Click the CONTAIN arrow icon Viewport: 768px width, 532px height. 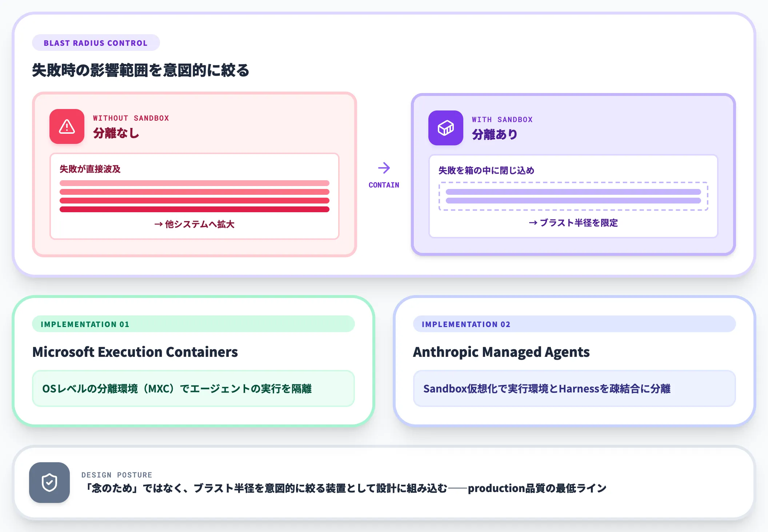(x=384, y=168)
